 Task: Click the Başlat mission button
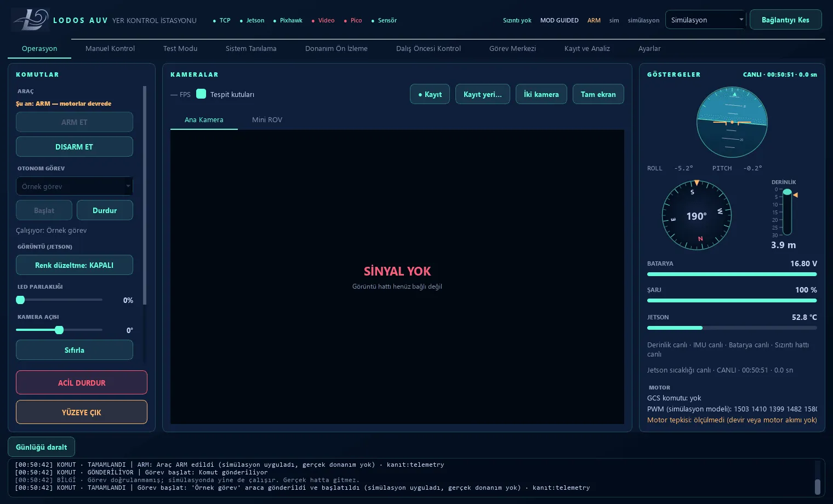pyautogui.click(x=44, y=210)
